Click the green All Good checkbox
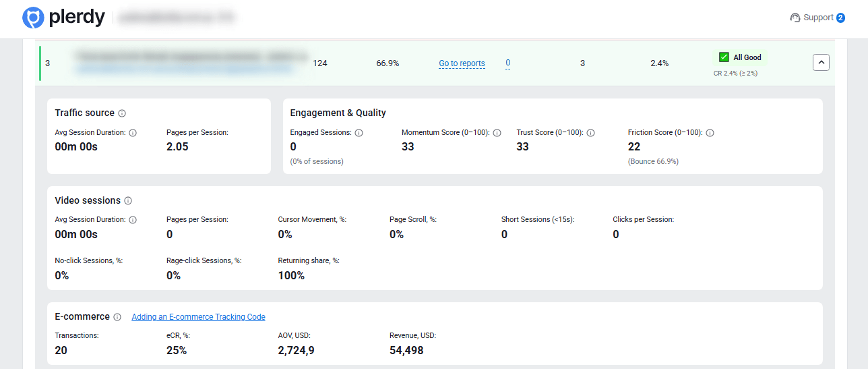This screenshot has width=868, height=369. (724, 57)
